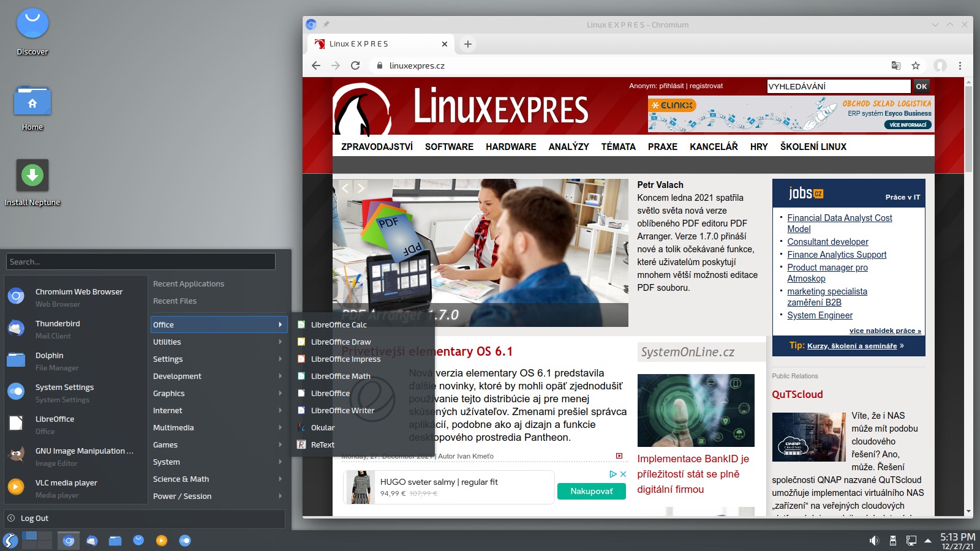Click the Nakupovať ad button
Screen dimensions: 980x551
pyautogui.click(x=592, y=491)
